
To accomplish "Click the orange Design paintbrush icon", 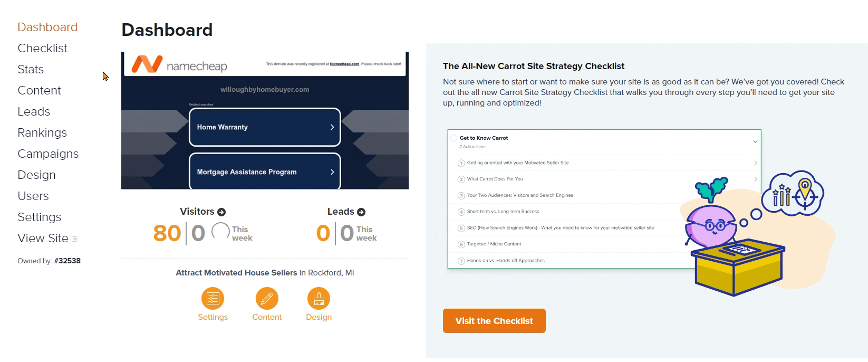I will click(x=319, y=299).
